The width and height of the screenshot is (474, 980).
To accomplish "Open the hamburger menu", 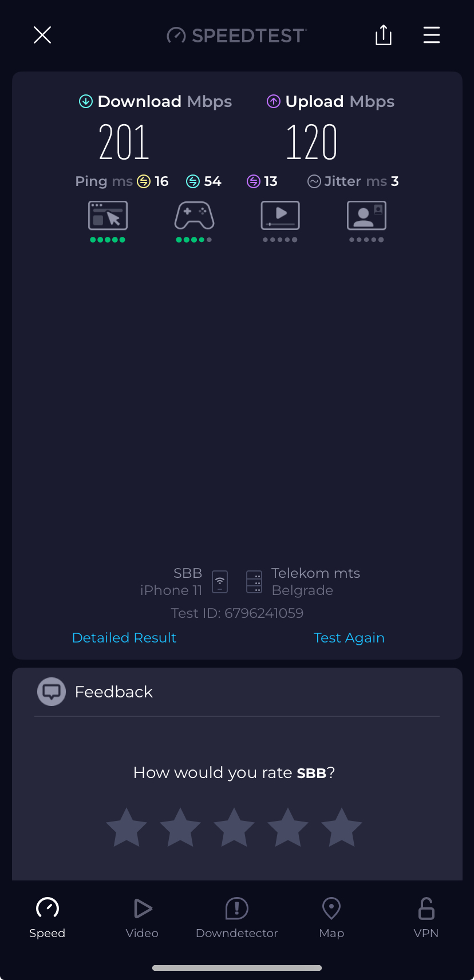I will point(432,35).
